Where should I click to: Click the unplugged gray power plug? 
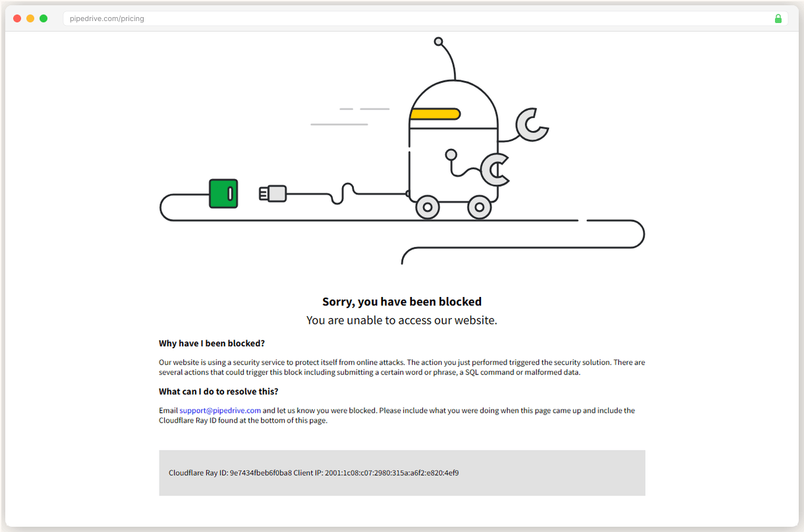(x=273, y=193)
